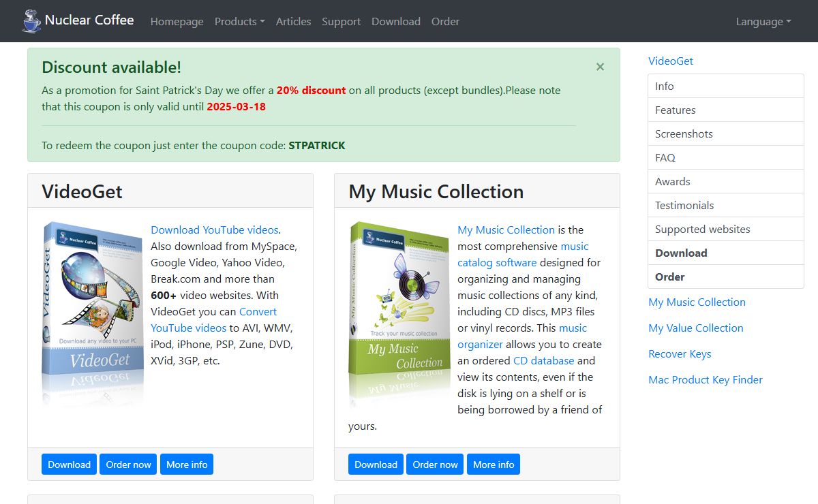
Task: Select bold Download item in sidebar list
Action: tap(726, 253)
